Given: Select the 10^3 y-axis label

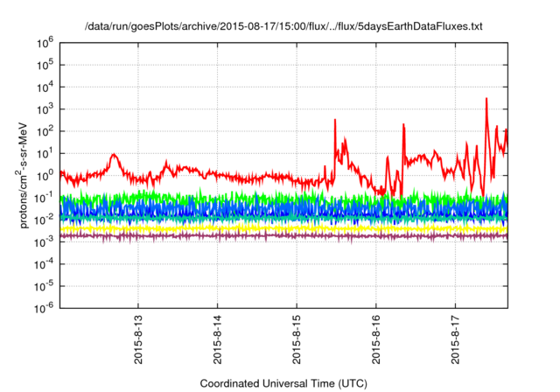Looking at the screenshot, I should pos(45,109).
